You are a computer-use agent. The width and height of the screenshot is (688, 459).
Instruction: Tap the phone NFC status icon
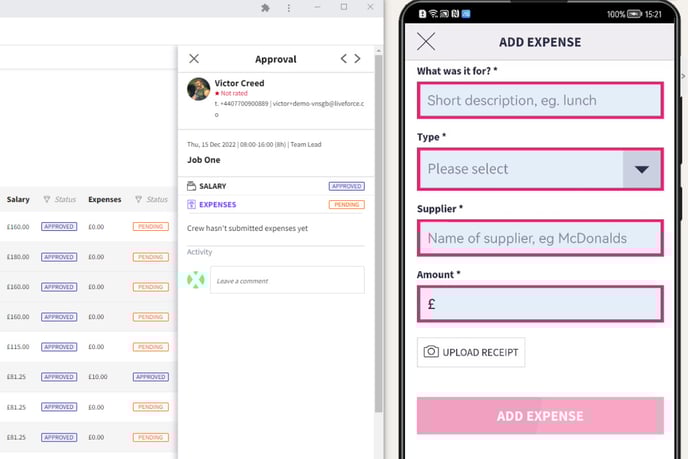click(x=455, y=14)
